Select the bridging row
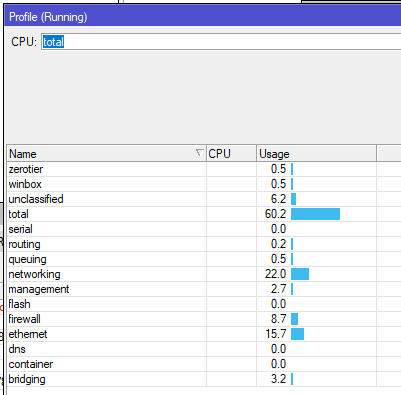Screen dimensions: 401x395 point(204,379)
